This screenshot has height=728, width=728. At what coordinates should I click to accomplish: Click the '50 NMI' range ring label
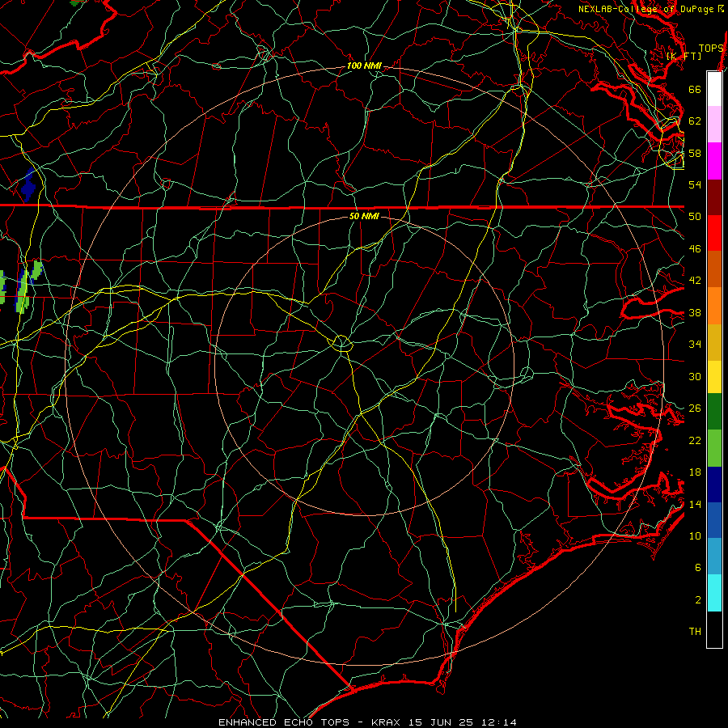364,216
